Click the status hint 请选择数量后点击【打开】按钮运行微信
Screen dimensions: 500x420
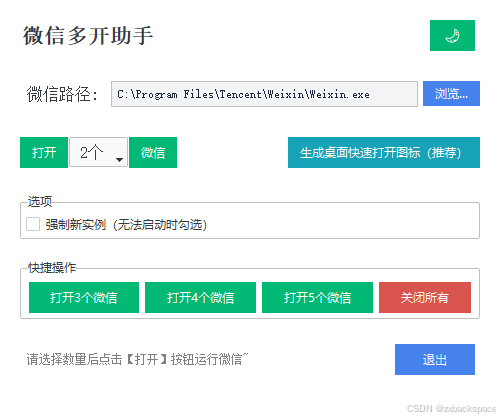pos(137,359)
